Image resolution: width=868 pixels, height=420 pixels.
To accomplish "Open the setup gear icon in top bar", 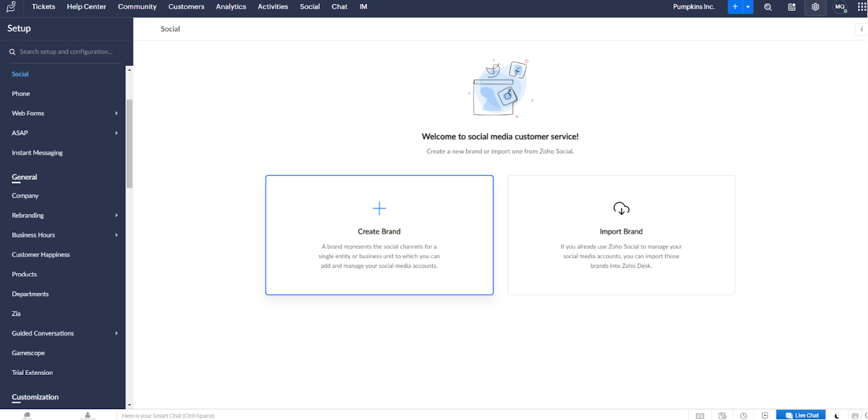I will click(x=815, y=7).
